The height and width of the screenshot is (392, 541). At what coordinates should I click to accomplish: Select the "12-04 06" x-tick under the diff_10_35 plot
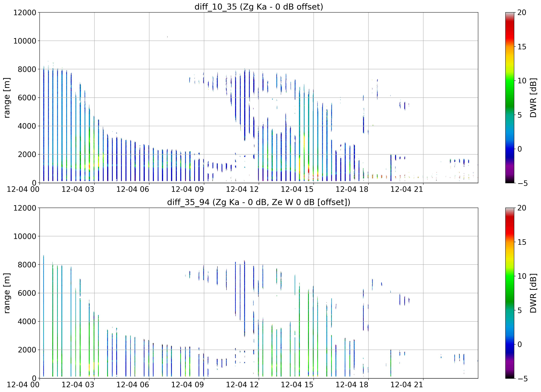[133, 189]
